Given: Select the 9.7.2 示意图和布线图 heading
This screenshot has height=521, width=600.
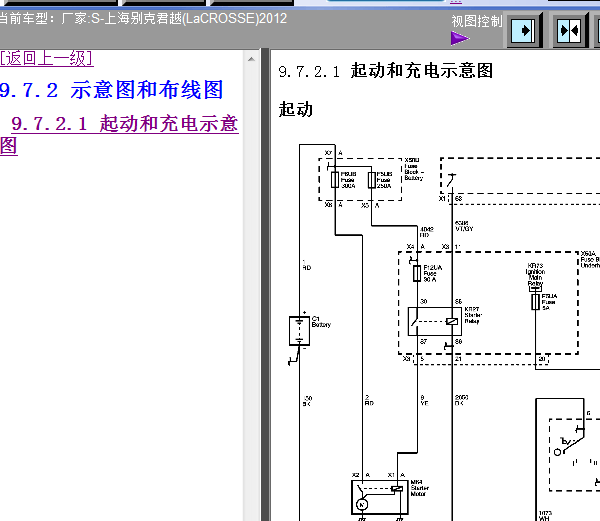Looking at the screenshot, I should point(111,90).
